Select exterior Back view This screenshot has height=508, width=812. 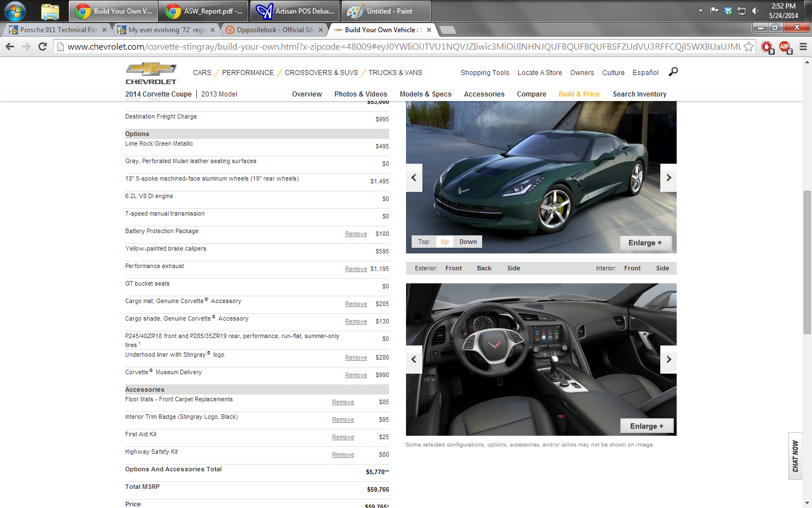pyautogui.click(x=484, y=268)
